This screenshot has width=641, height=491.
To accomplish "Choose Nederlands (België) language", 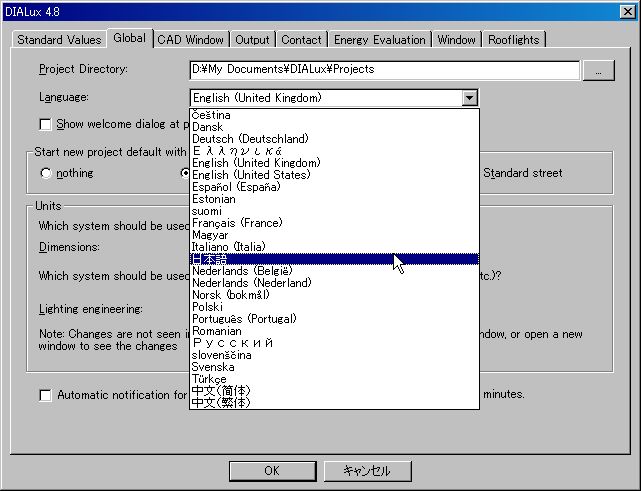I will coord(334,271).
